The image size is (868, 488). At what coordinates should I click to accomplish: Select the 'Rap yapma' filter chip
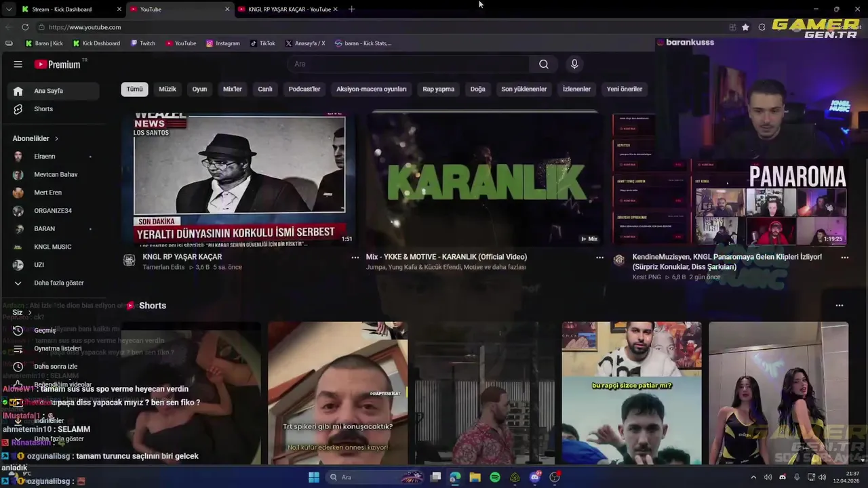[439, 89]
